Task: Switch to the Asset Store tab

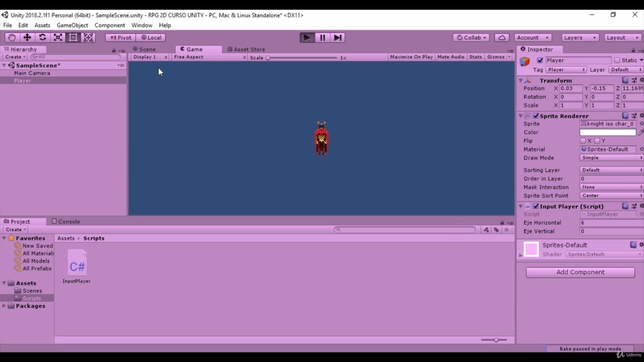Action: (246, 49)
